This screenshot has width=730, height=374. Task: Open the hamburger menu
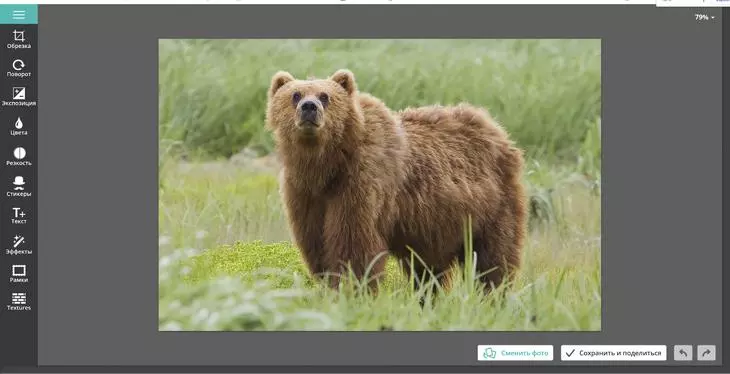click(19, 14)
